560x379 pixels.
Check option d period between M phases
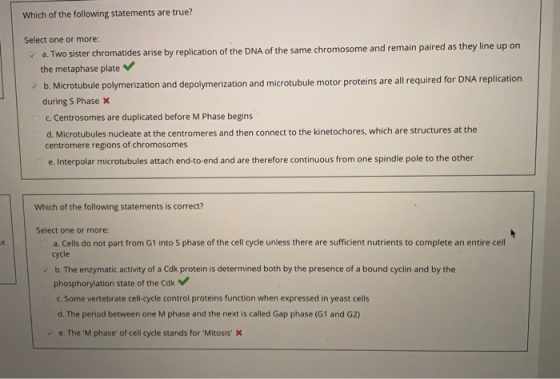tap(49, 315)
